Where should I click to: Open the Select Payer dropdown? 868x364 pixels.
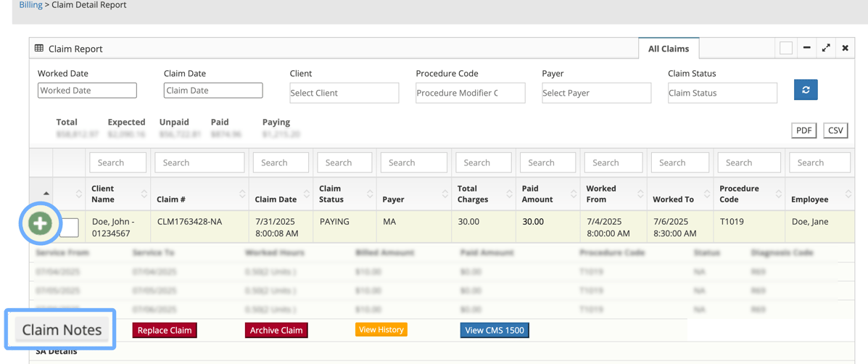[597, 93]
